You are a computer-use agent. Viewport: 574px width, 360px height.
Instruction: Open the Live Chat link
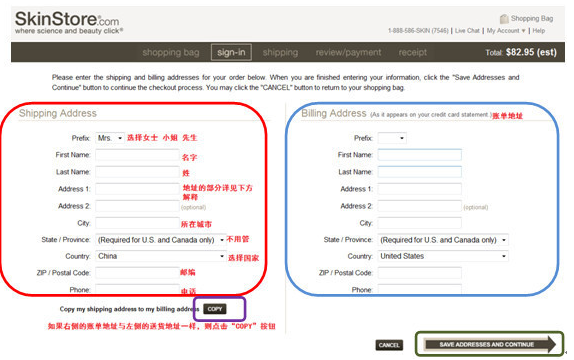coord(467,31)
